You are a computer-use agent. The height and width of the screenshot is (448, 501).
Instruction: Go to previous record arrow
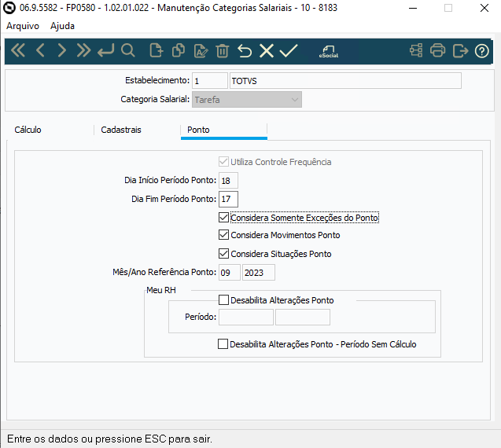(x=40, y=51)
